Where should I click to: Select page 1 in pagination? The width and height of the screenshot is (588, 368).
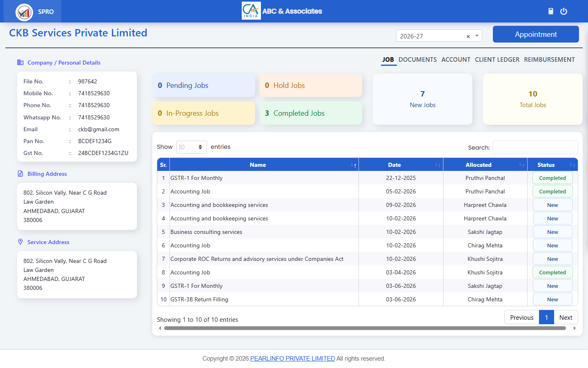point(546,317)
